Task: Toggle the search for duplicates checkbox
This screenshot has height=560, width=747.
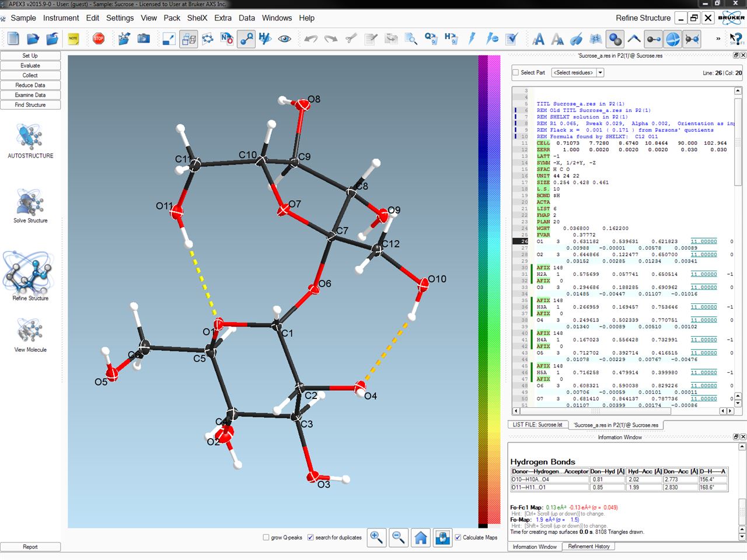Action: pos(310,537)
